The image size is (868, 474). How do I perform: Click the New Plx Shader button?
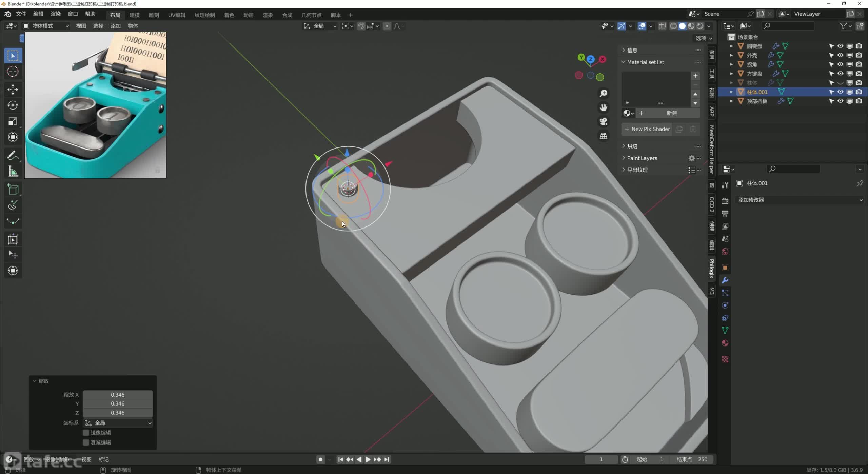point(647,129)
